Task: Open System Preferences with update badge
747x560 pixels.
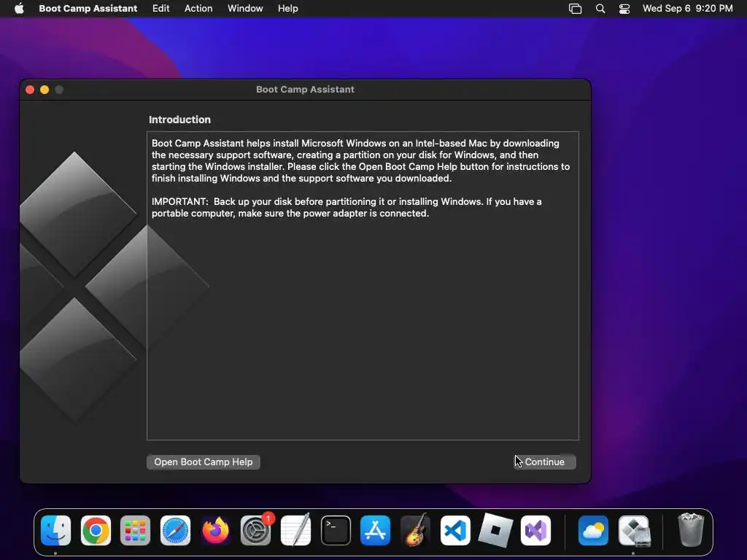Action: tap(256, 531)
